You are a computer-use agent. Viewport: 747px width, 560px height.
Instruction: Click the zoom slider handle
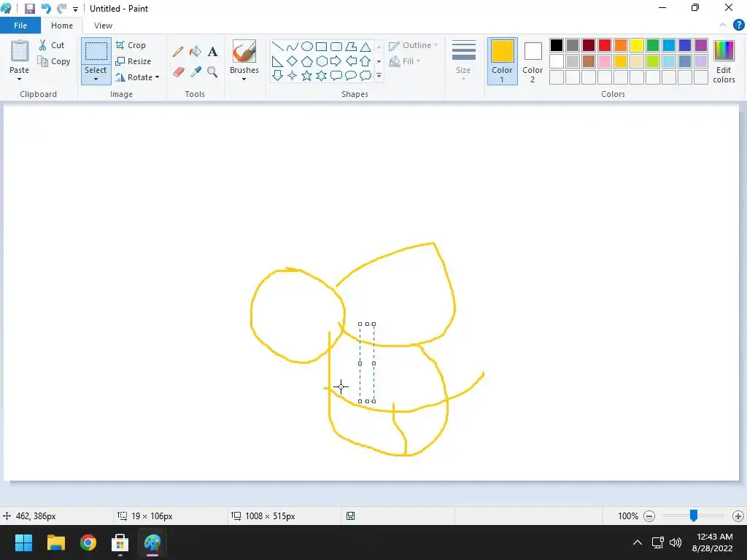coord(694,516)
